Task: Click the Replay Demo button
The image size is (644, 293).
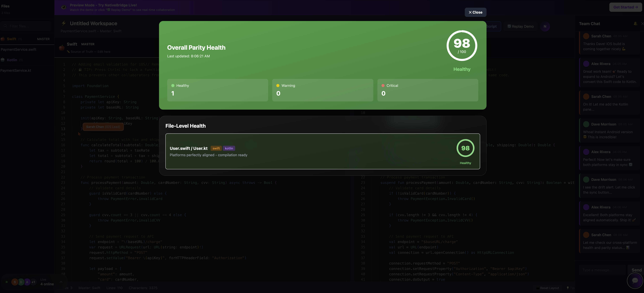Action: (x=521, y=26)
